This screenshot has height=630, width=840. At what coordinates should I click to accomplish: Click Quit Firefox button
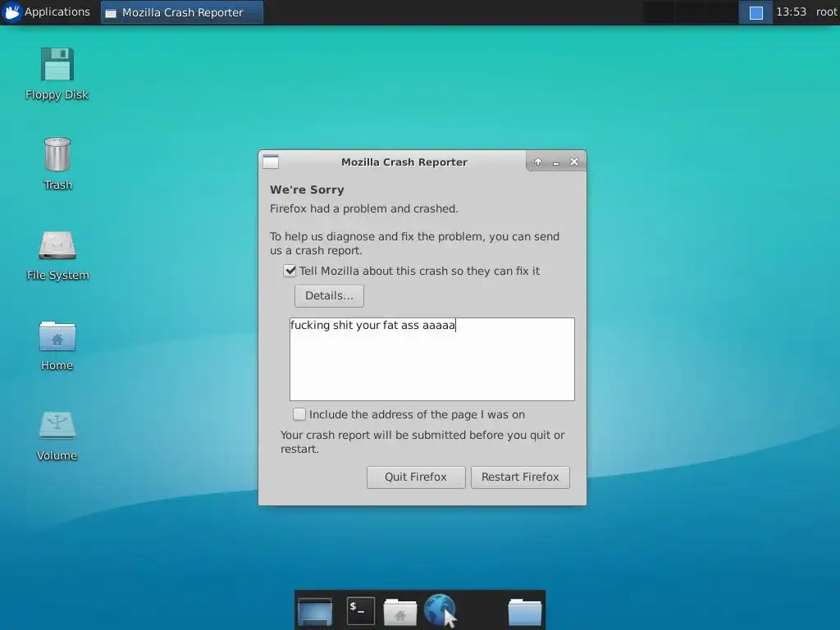pos(416,477)
